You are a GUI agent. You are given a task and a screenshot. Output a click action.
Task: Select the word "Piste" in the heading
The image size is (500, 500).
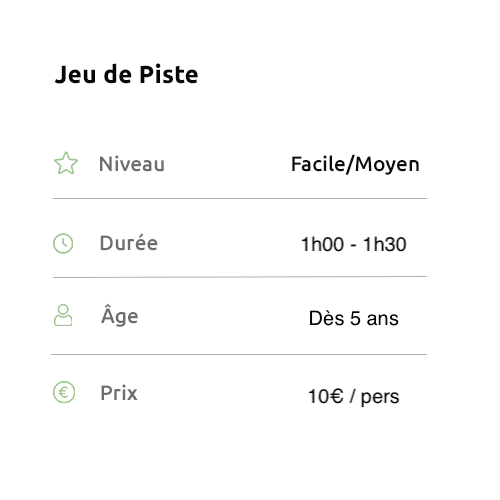pyautogui.click(x=169, y=74)
